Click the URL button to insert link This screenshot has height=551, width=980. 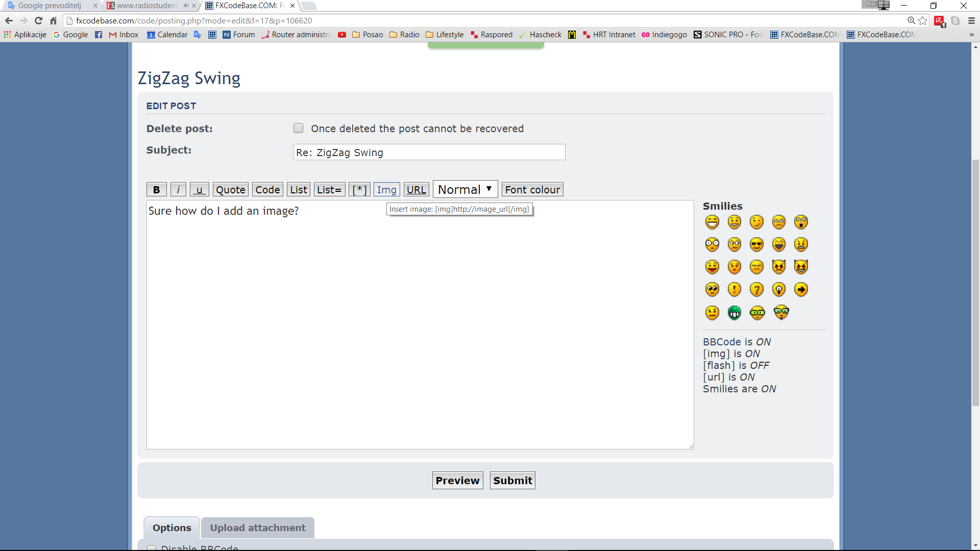416,190
